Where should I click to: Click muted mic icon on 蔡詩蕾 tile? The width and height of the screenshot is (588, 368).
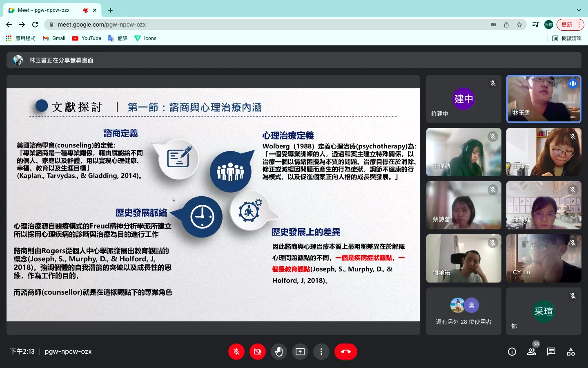493,190
